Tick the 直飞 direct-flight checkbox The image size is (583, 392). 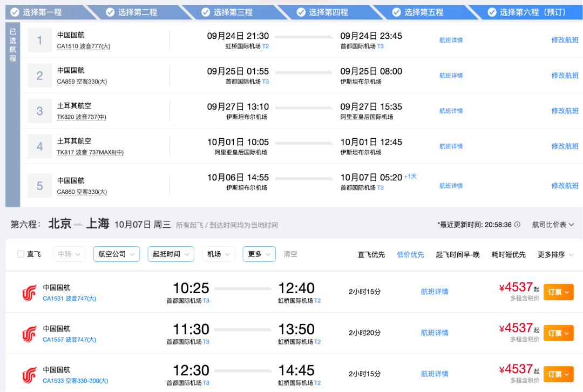click(21, 254)
